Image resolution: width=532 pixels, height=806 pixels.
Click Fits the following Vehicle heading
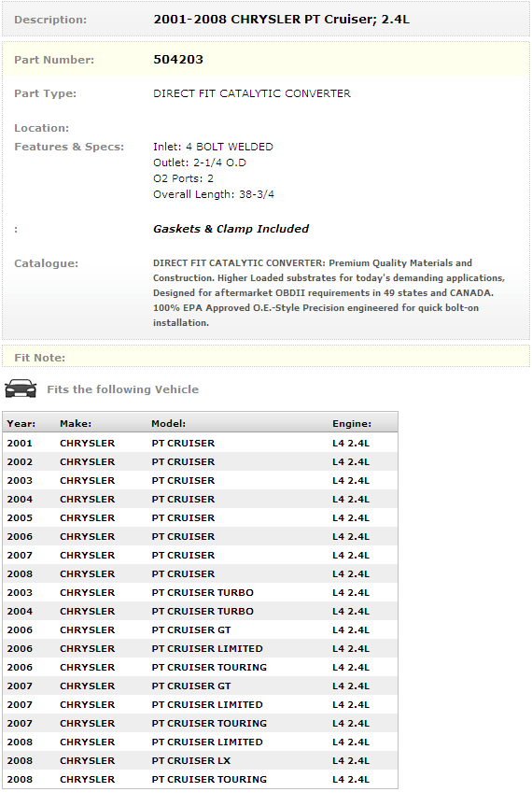tap(122, 389)
